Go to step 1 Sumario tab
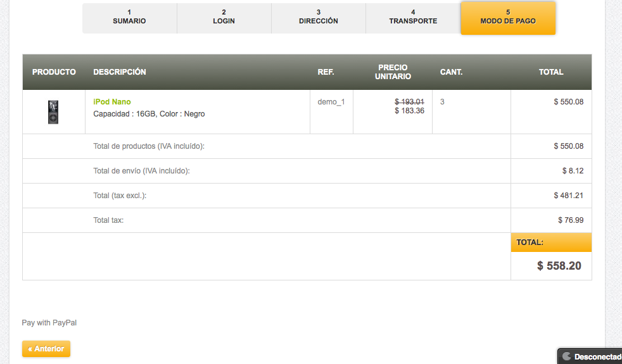This screenshot has width=622, height=364. [129, 18]
